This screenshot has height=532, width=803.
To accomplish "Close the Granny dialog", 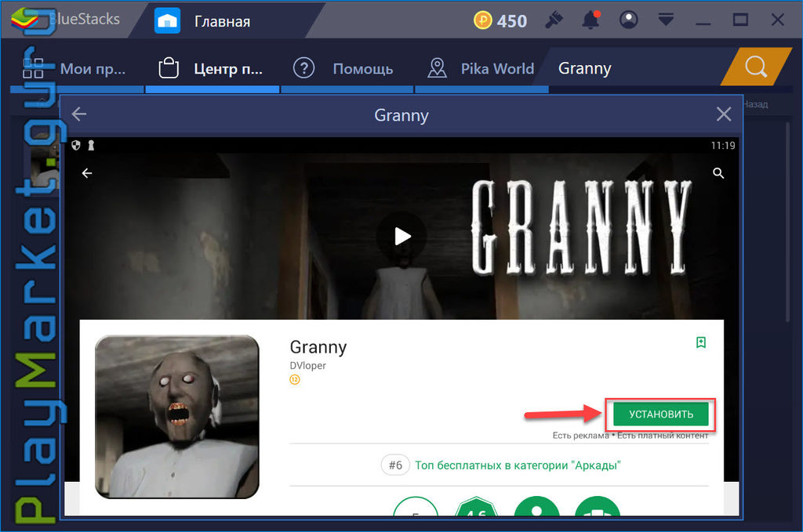I will 724,114.
